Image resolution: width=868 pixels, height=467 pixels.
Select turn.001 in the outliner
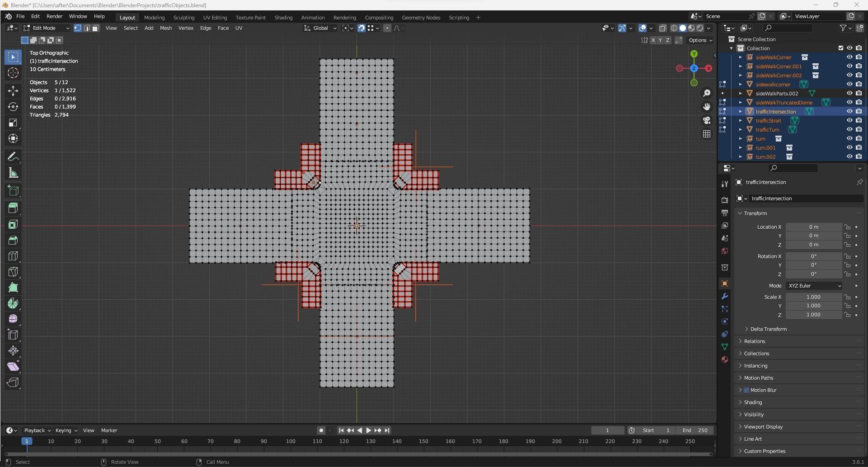click(765, 148)
